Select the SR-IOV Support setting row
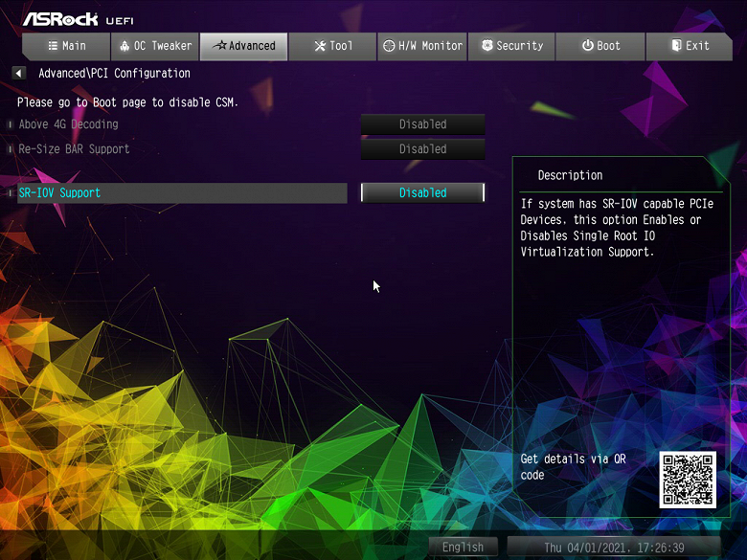747x560 pixels. tap(182, 193)
